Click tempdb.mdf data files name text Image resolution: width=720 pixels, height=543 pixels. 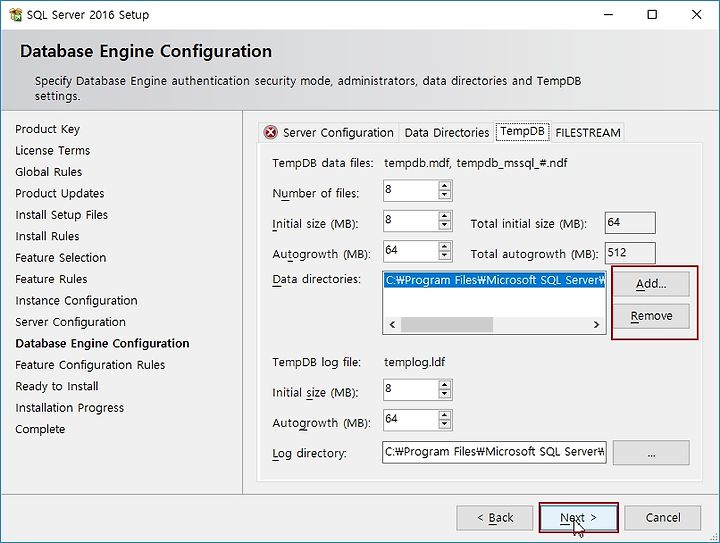[x=475, y=163]
